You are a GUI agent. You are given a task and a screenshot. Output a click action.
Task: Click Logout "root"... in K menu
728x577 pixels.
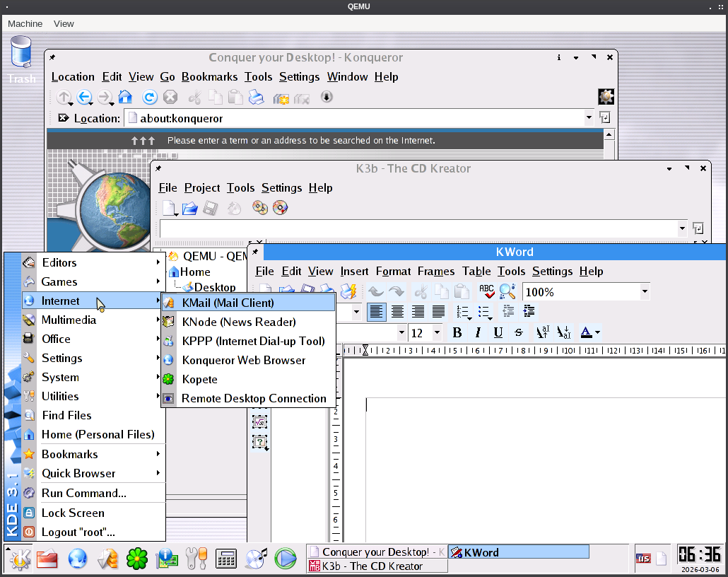[x=78, y=532]
